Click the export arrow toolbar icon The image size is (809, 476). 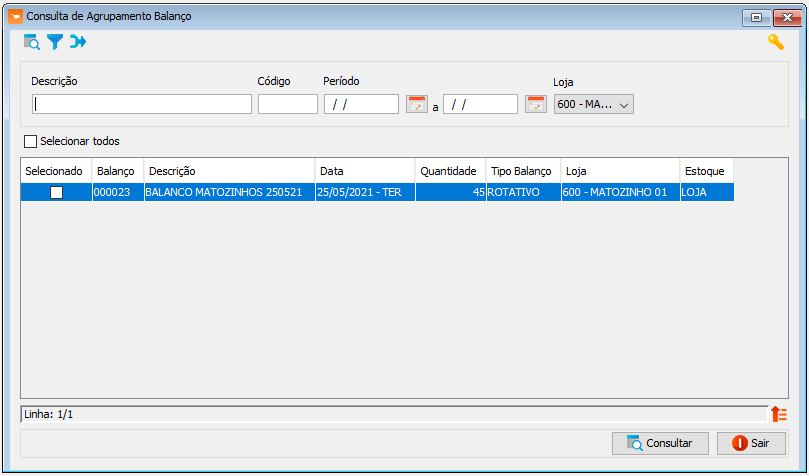pyautogui.click(x=78, y=42)
